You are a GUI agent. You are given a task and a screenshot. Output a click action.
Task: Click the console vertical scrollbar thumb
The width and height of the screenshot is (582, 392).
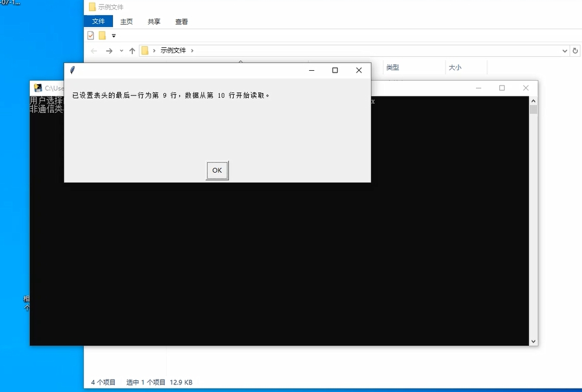533,109
